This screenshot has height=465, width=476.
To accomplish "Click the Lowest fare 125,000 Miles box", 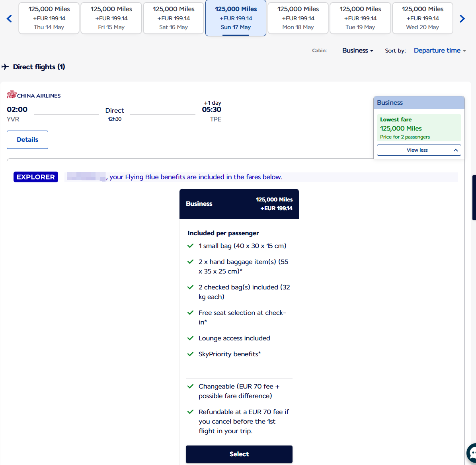I will pos(419,128).
